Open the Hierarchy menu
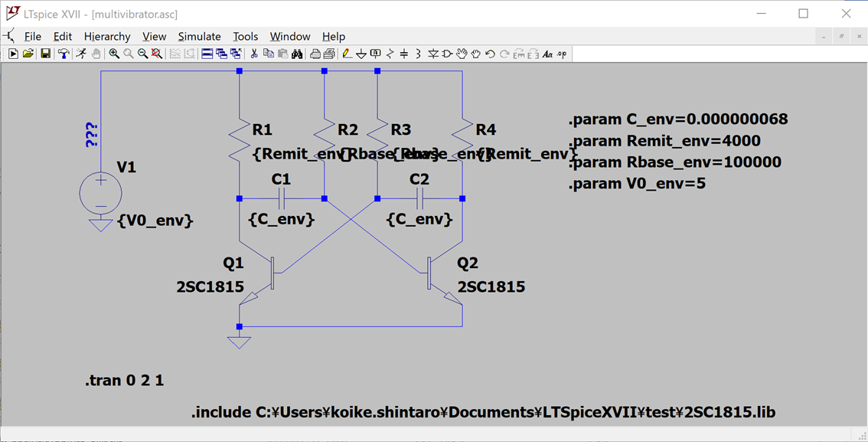The width and height of the screenshot is (868, 442). 107,37
